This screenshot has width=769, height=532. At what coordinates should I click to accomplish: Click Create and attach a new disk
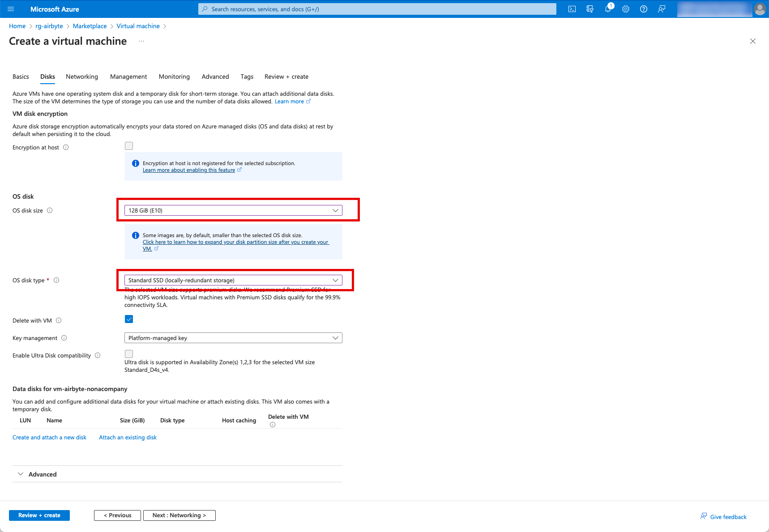click(x=49, y=437)
